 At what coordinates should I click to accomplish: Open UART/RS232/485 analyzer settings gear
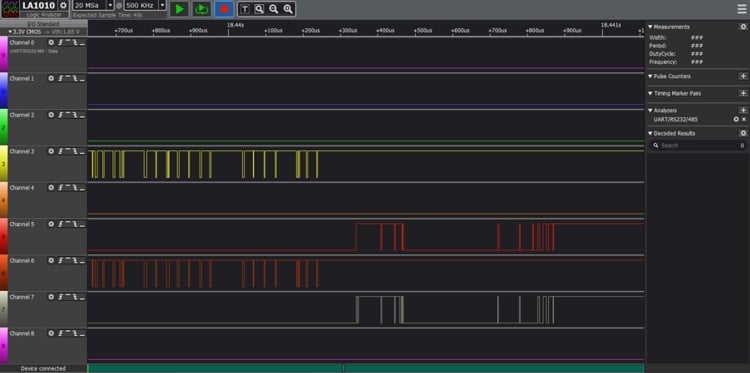[x=736, y=119]
